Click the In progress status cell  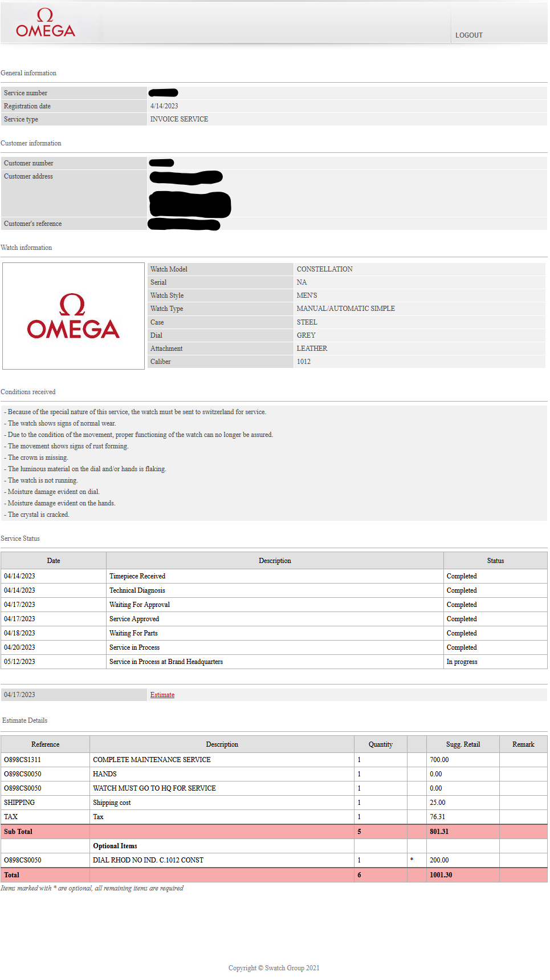pyautogui.click(x=462, y=662)
